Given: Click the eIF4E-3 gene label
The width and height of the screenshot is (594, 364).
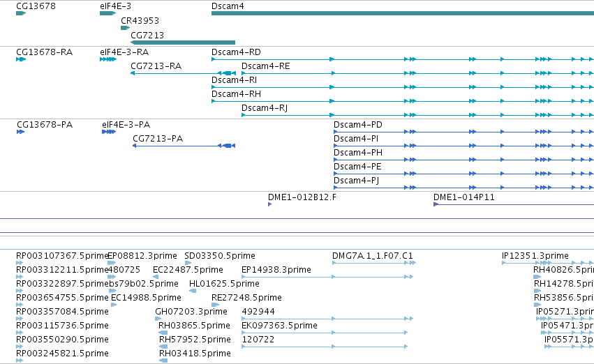Looking at the screenshot, I should [x=116, y=6].
